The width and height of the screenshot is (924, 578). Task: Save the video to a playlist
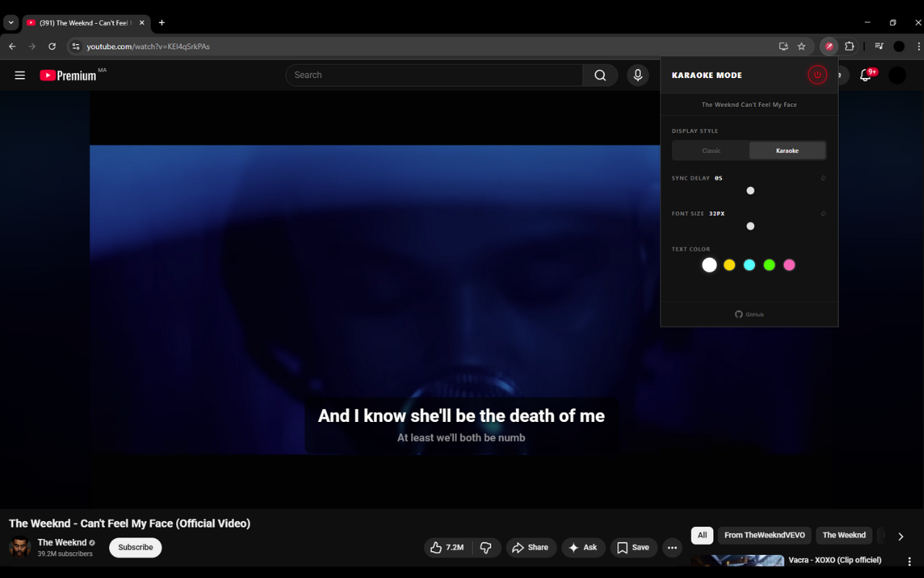click(x=633, y=548)
